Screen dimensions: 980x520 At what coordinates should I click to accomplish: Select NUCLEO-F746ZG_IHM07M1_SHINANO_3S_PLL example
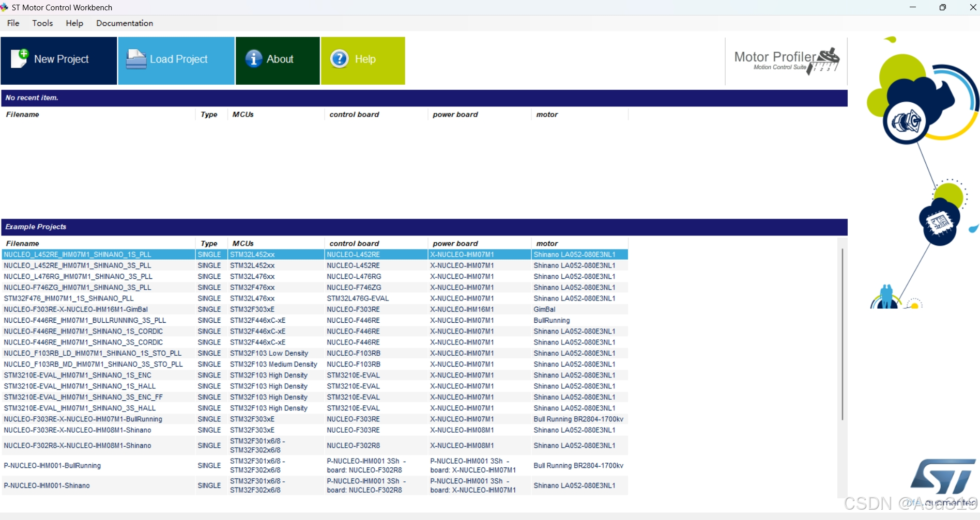[x=315, y=287]
